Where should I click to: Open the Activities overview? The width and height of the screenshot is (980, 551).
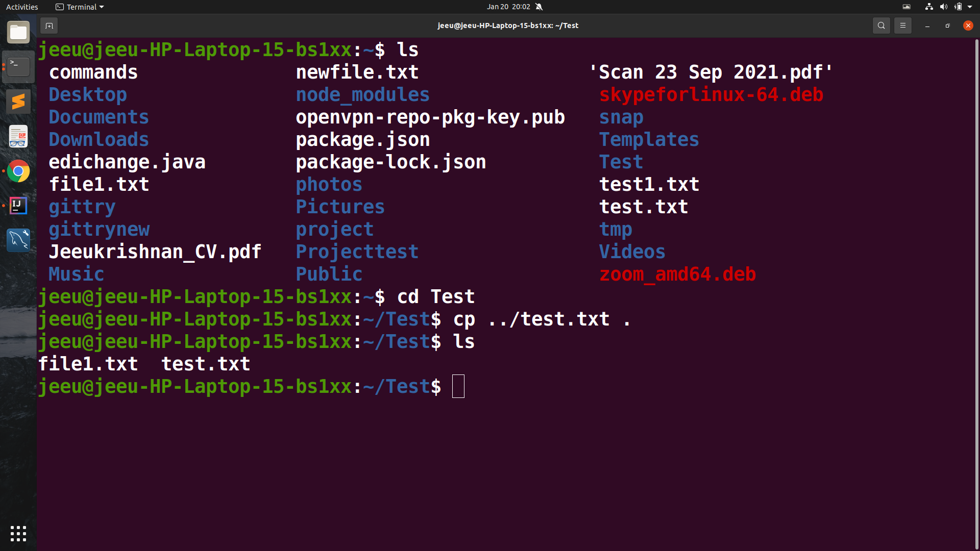point(22,7)
